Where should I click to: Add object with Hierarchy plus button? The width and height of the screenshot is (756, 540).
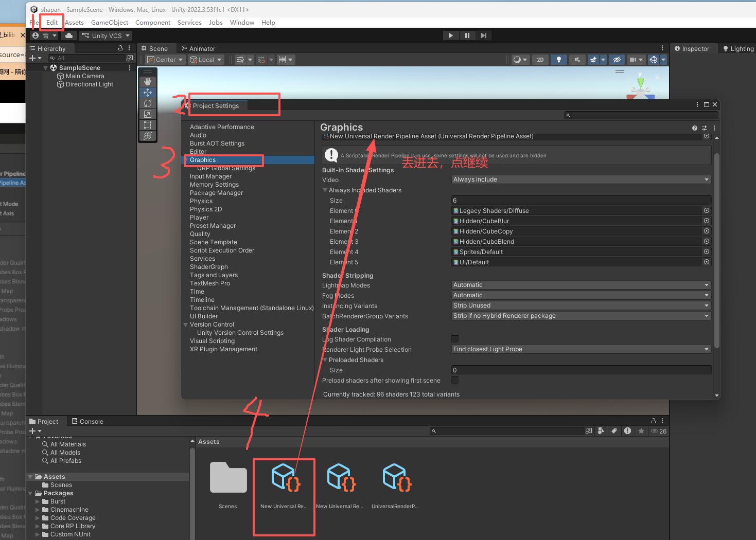tap(35, 58)
